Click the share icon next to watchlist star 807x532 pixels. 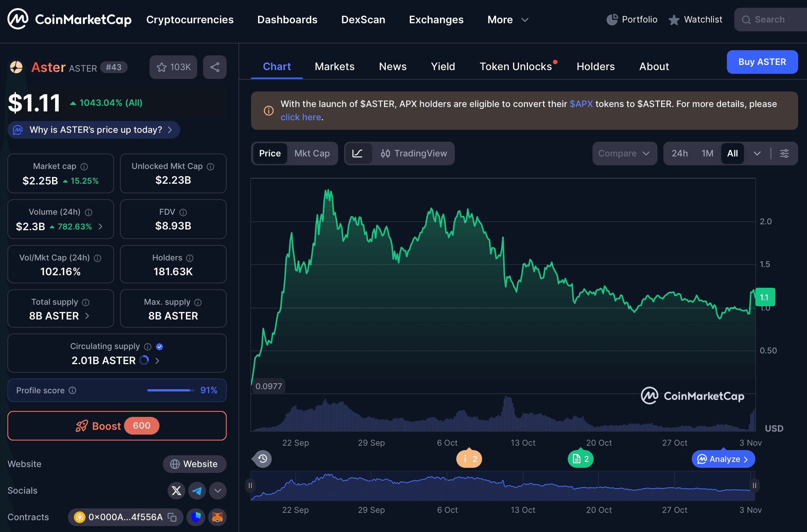pos(215,67)
